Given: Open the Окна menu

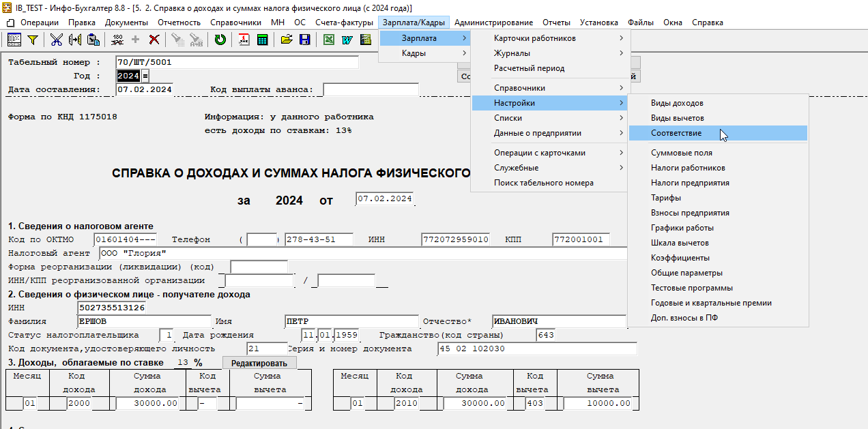Looking at the screenshot, I should 673,23.
